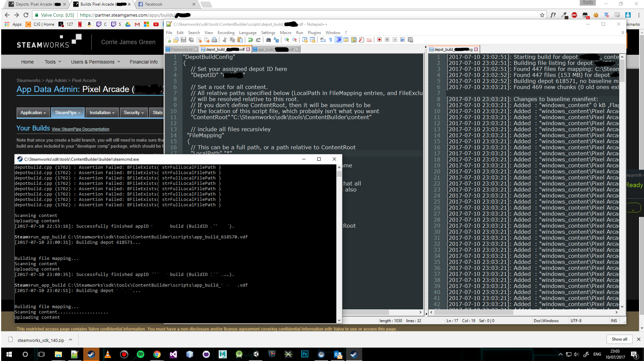
Task: Open the Macro menu in Notepad++
Action: (x=286, y=33)
